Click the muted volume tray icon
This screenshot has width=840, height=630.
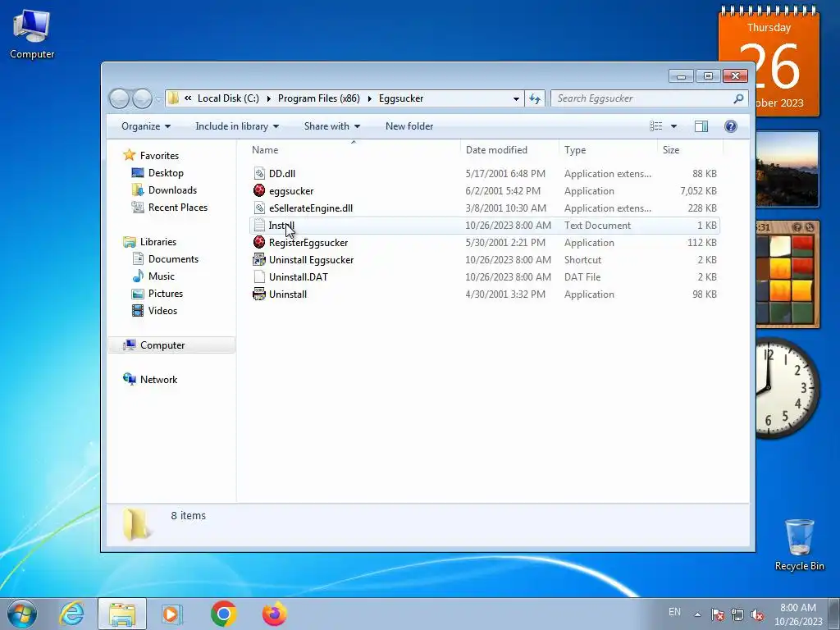(757, 614)
